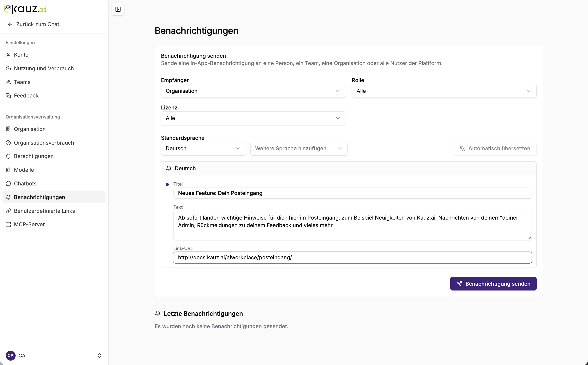Click the bell icon in the Deutsch section header

[169, 168]
